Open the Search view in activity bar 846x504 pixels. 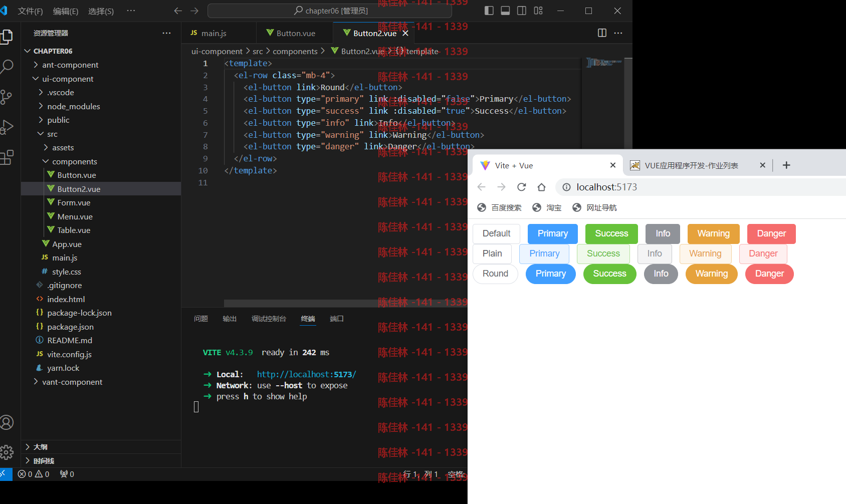pos(7,66)
